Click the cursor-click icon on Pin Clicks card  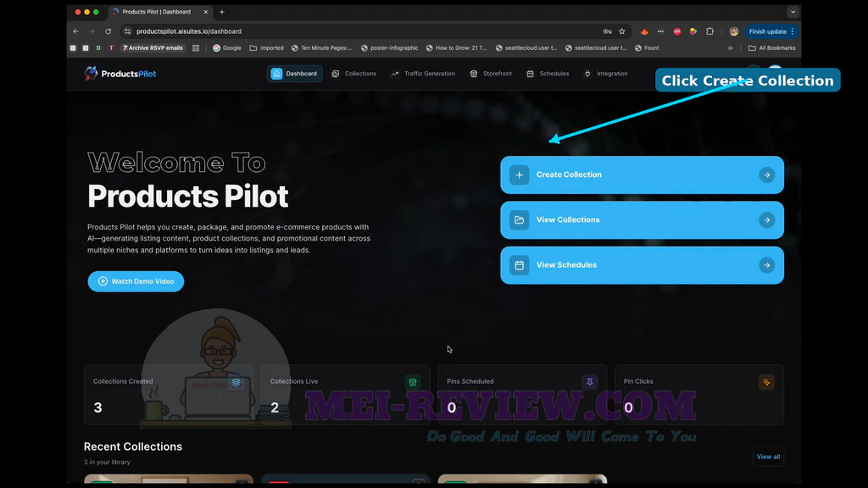click(x=766, y=382)
